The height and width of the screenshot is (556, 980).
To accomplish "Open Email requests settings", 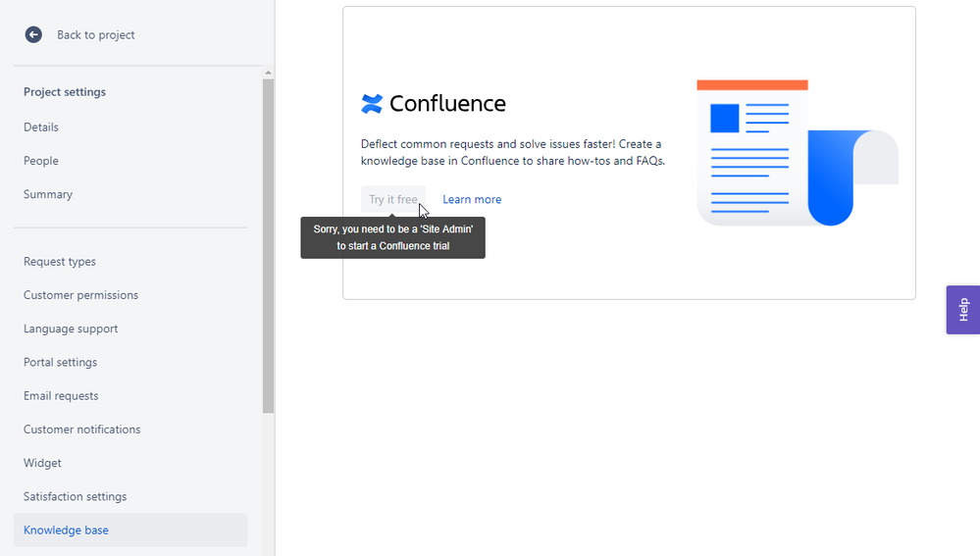I will (61, 396).
